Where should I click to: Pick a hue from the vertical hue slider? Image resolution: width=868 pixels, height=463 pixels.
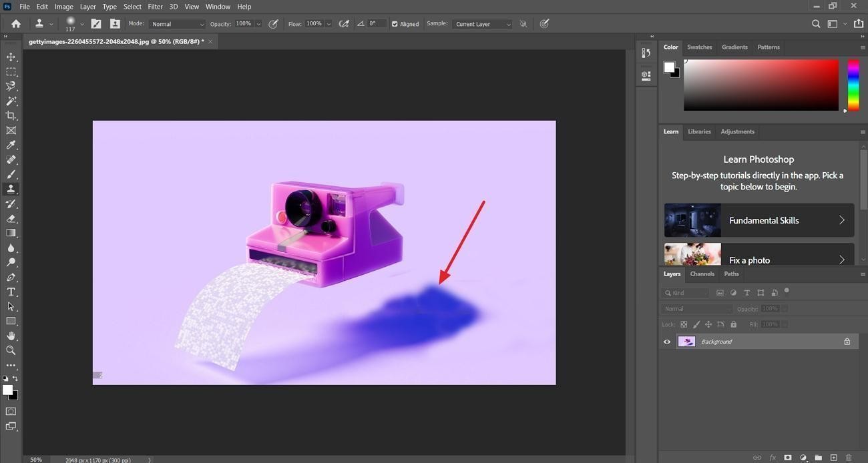853,85
